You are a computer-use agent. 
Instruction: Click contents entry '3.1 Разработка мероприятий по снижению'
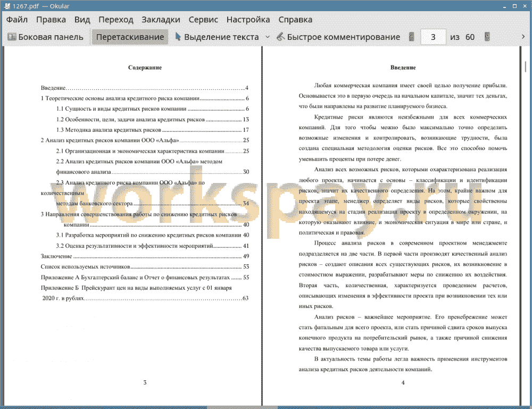tap(153, 235)
